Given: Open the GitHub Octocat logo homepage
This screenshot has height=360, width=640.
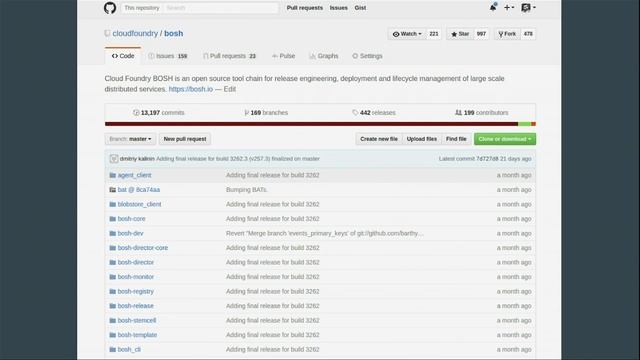Looking at the screenshot, I should coord(110,8).
